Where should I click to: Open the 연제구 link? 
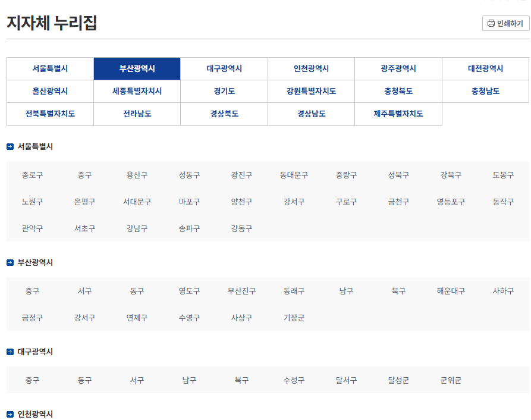click(x=137, y=318)
